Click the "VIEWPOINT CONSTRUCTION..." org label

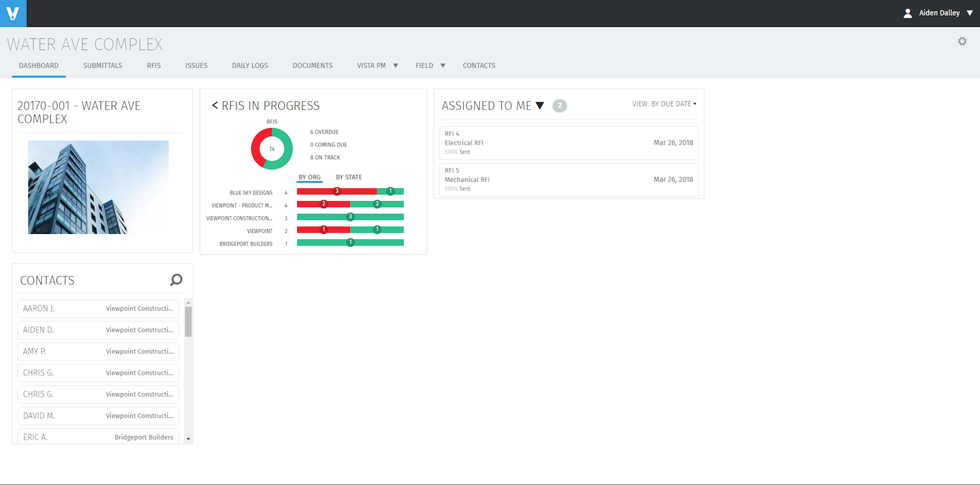point(239,219)
